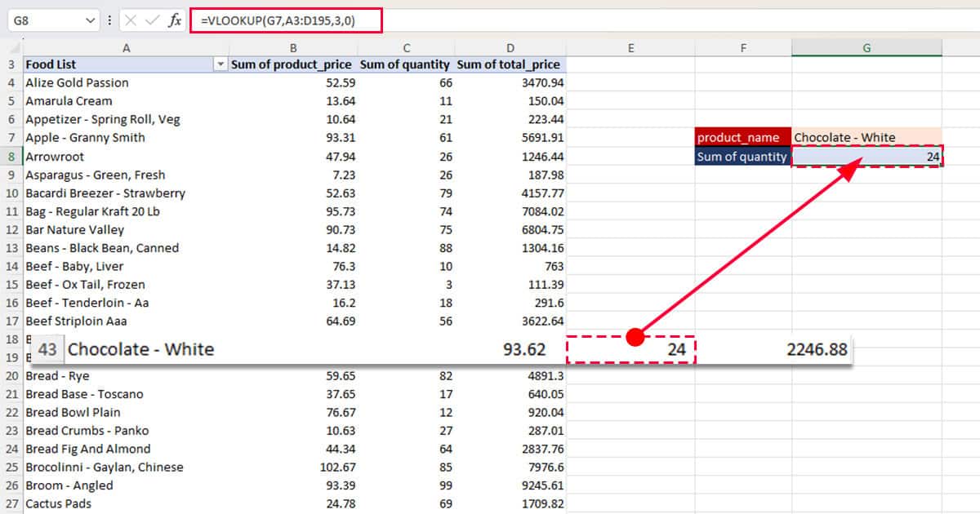Click the Select All triangle above row headers
Screen dimensions: 980x514
click(x=11, y=47)
